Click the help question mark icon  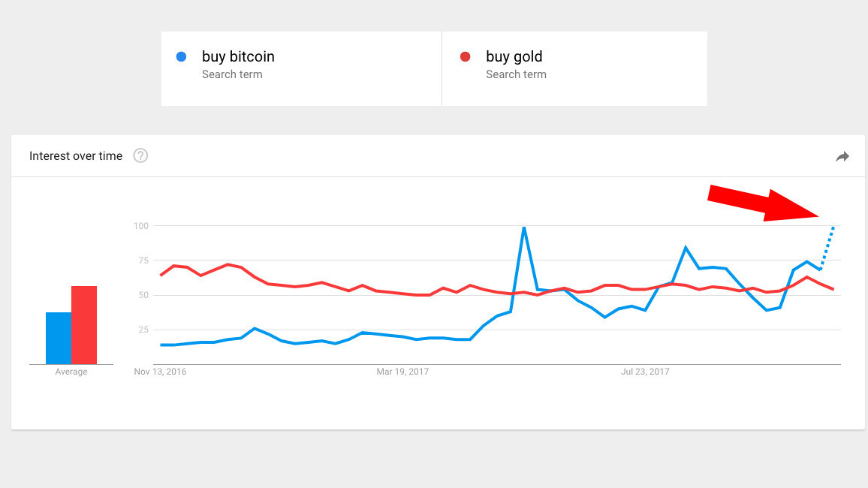click(x=140, y=156)
